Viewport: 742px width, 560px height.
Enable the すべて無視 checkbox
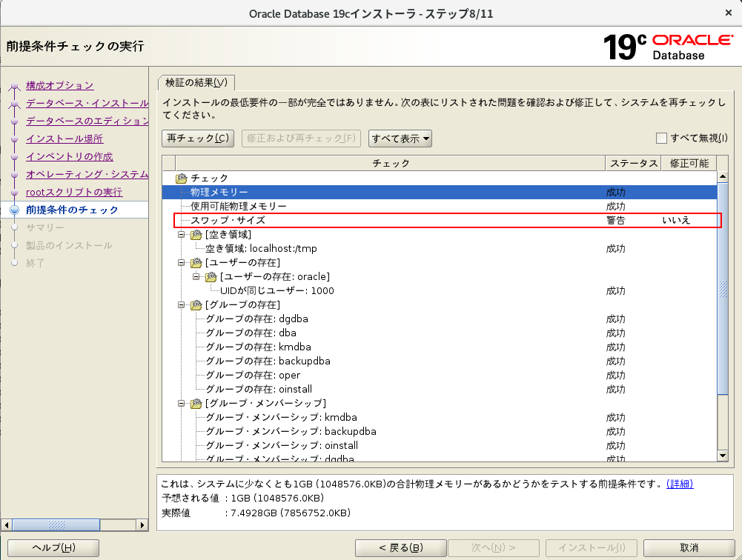click(661, 139)
